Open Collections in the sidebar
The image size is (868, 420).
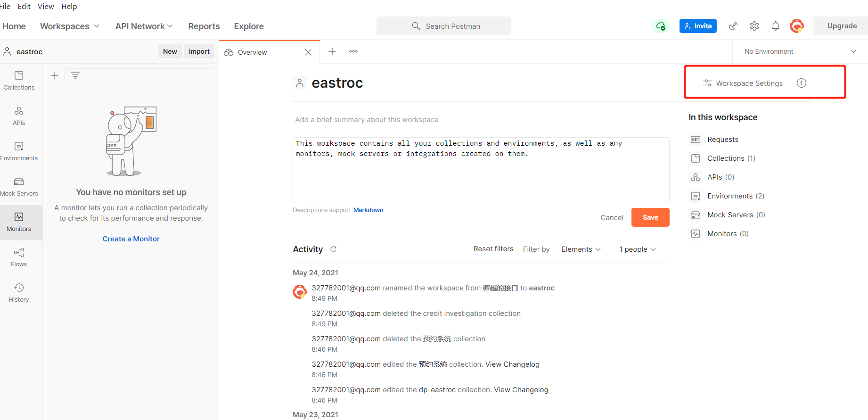click(19, 81)
